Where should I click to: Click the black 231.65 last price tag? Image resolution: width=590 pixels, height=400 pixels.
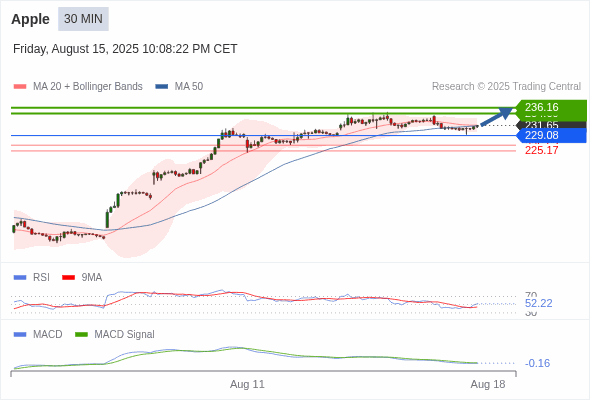click(x=550, y=125)
